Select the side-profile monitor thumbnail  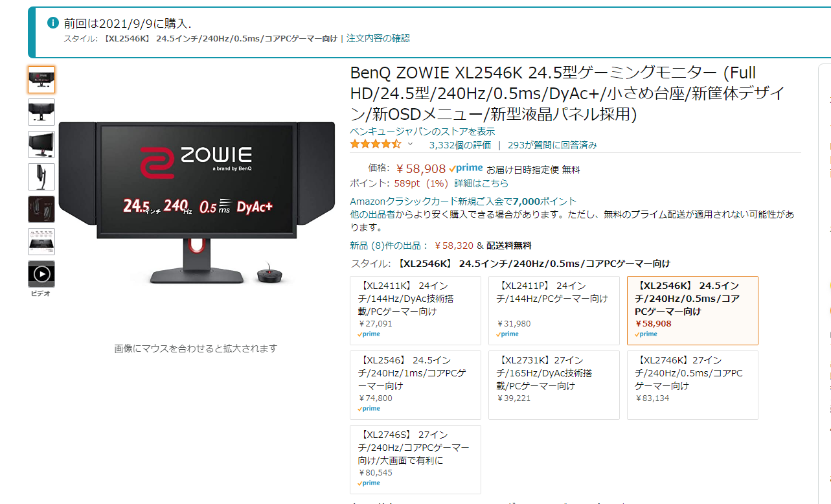[41, 177]
